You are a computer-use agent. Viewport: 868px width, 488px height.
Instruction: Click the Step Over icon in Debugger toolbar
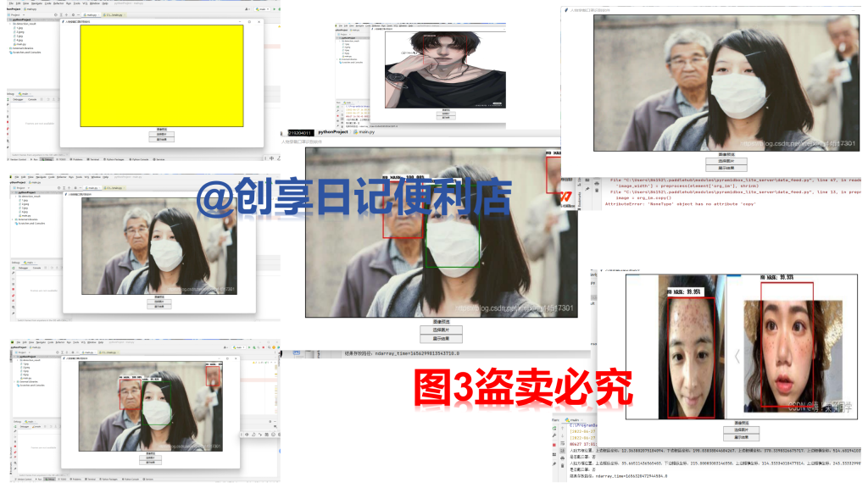pos(48,99)
